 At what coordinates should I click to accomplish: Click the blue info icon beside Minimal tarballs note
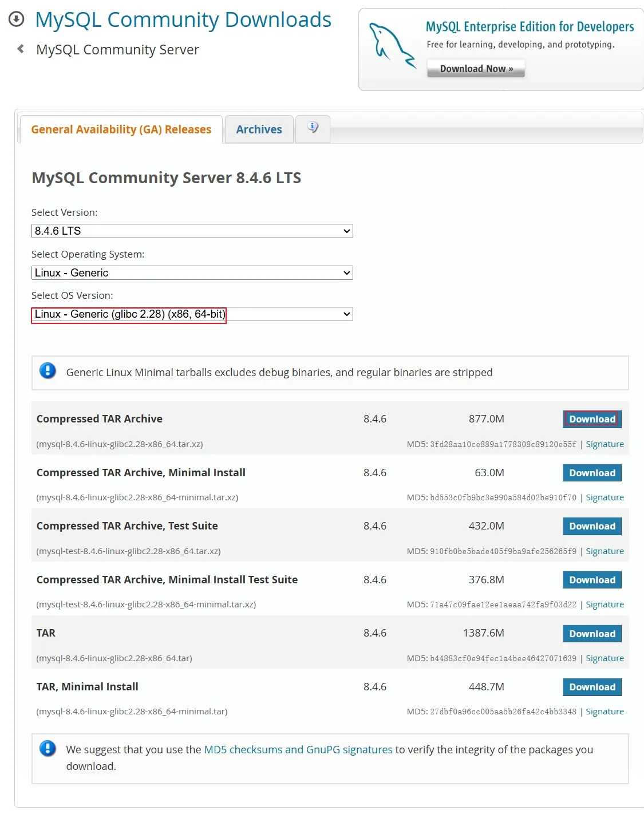[x=48, y=371]
